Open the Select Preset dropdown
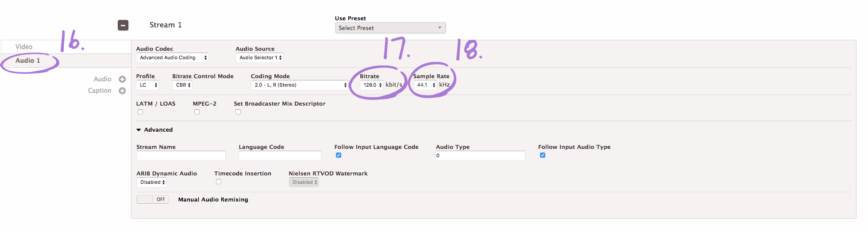 click(x=390, y=28)
